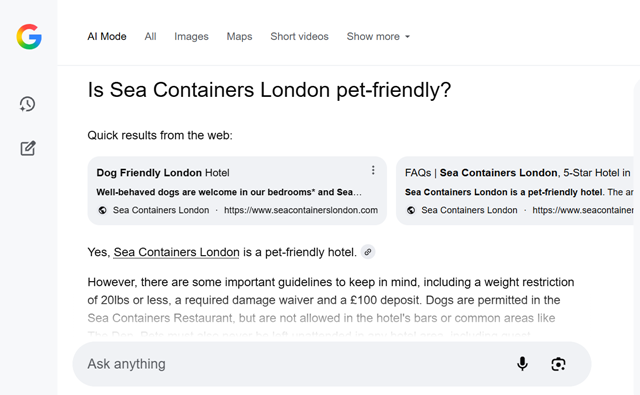Open Google Lens camera search icon

click(558, 364)
